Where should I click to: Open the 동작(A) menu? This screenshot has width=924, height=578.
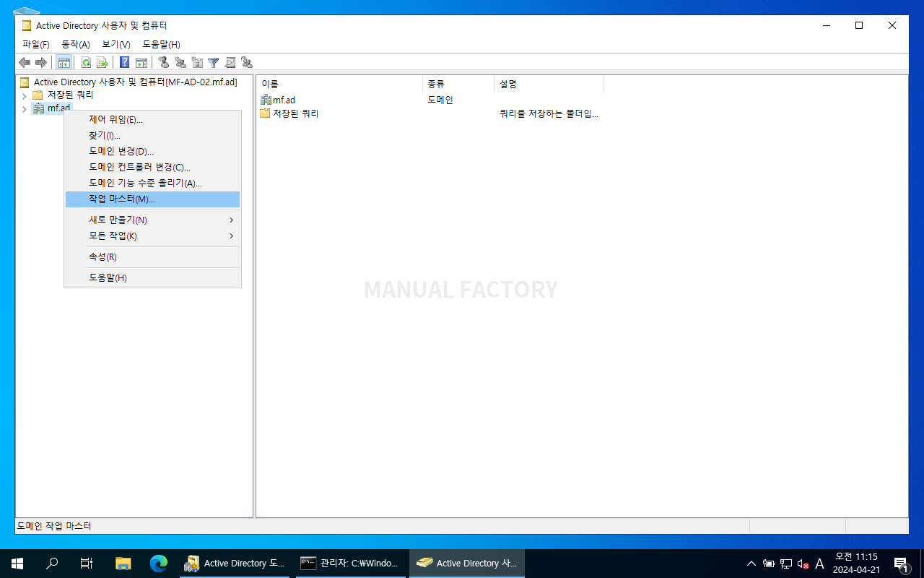click(76, 45)
